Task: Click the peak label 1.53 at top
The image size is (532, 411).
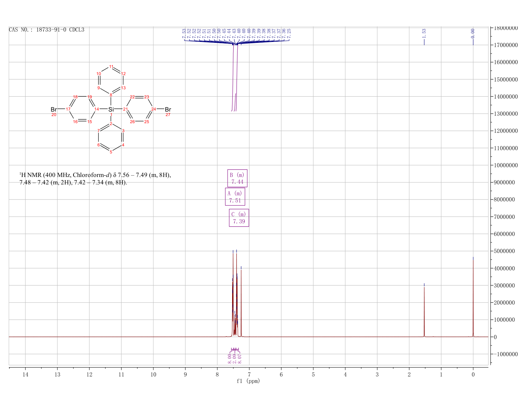Action: pos(424,33)
